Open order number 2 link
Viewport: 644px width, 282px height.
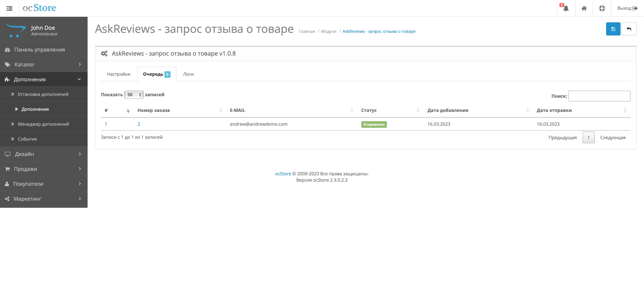(139, 124)
